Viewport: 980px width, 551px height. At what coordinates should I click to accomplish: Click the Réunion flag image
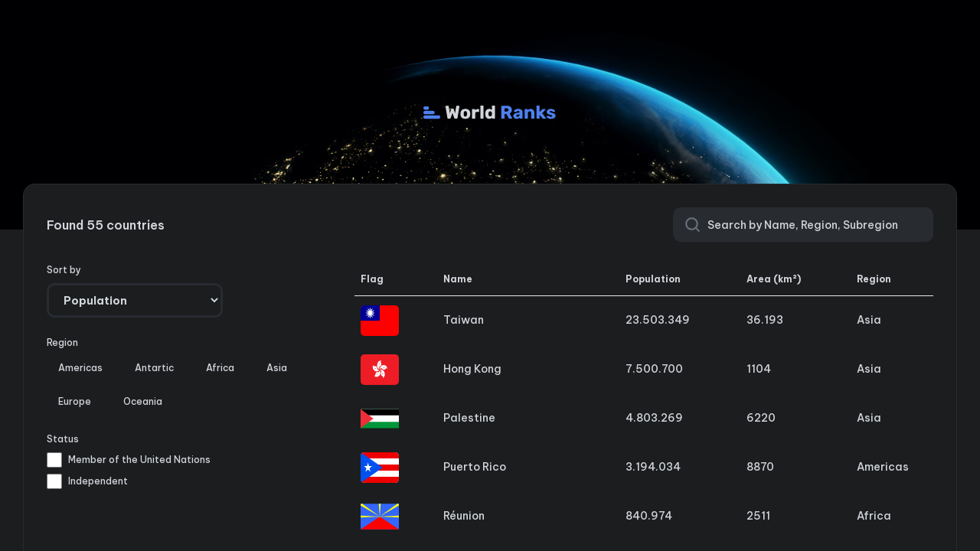379,516
